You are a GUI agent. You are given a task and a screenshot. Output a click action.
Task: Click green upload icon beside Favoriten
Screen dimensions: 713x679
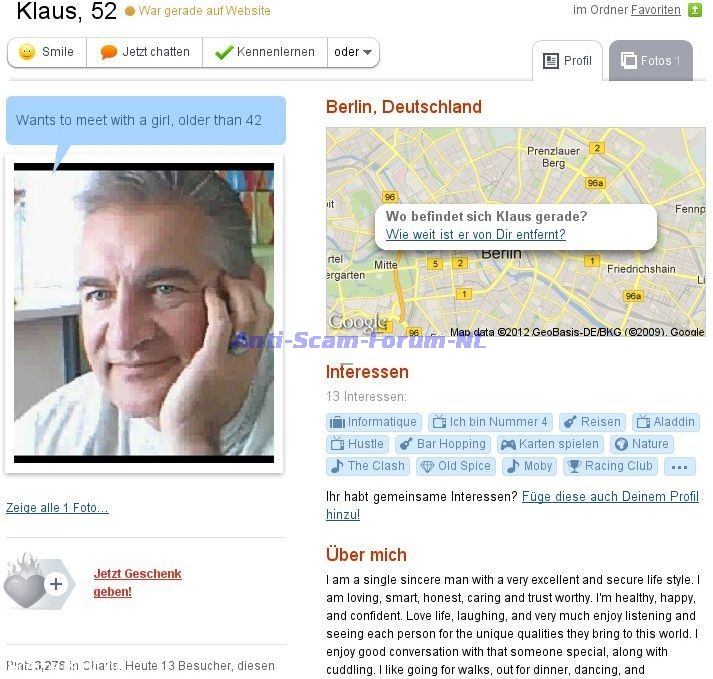[x=695, y=10]
